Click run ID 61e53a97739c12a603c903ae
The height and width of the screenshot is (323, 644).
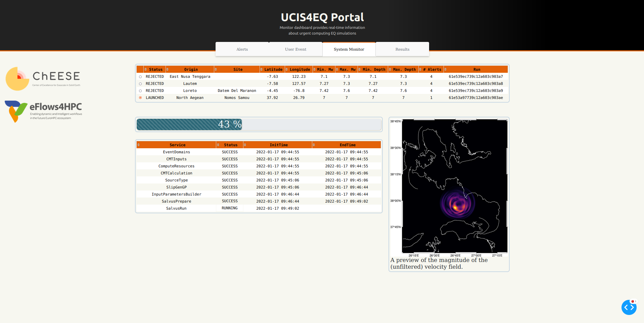475,98
